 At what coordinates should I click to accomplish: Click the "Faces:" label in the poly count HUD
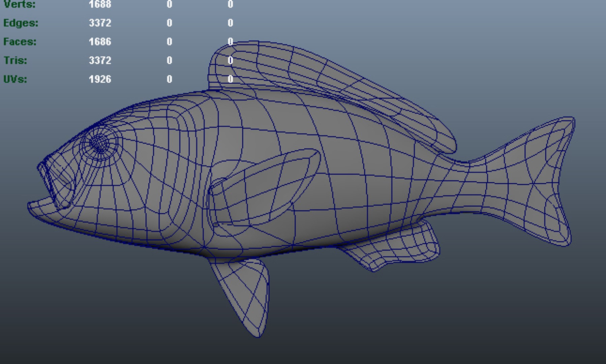[x=20, y=42]
